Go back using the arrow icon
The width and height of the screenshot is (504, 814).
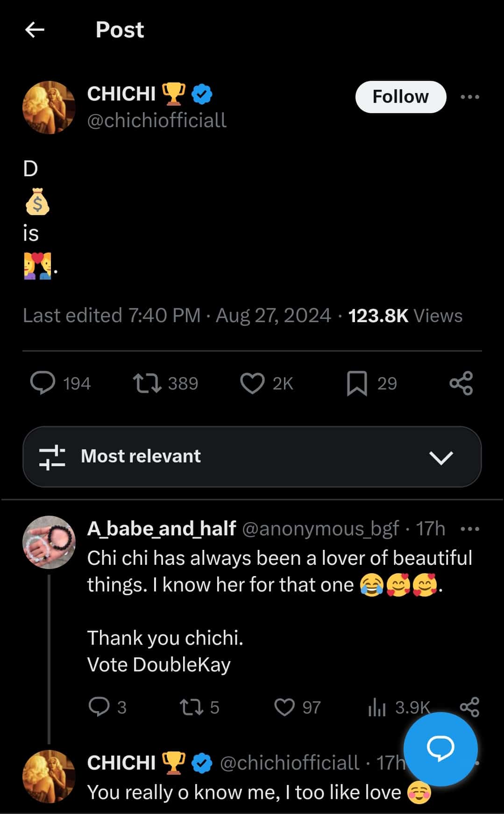click(35, 30)
